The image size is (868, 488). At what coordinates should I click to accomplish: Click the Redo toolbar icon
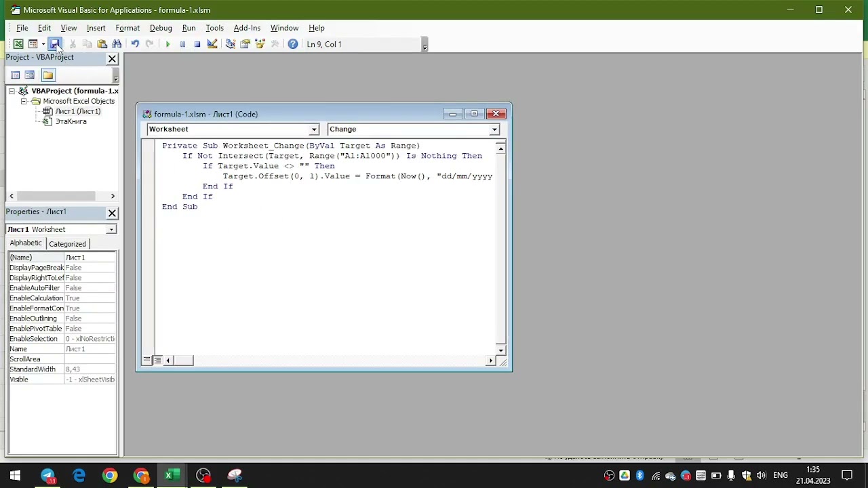[x=150, y=44]
